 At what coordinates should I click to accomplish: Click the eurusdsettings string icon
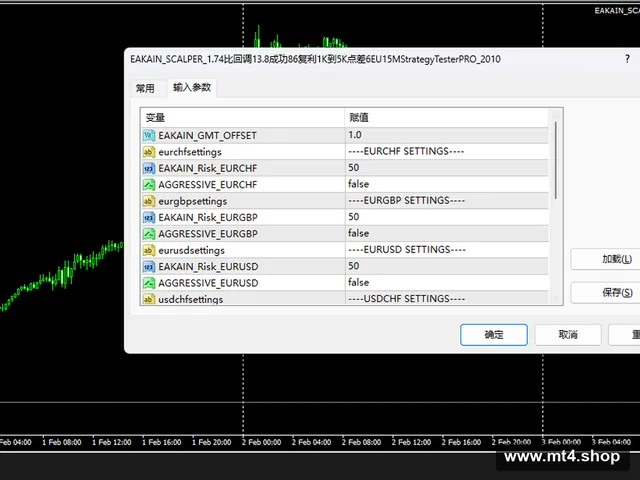[x=149, y=250]
